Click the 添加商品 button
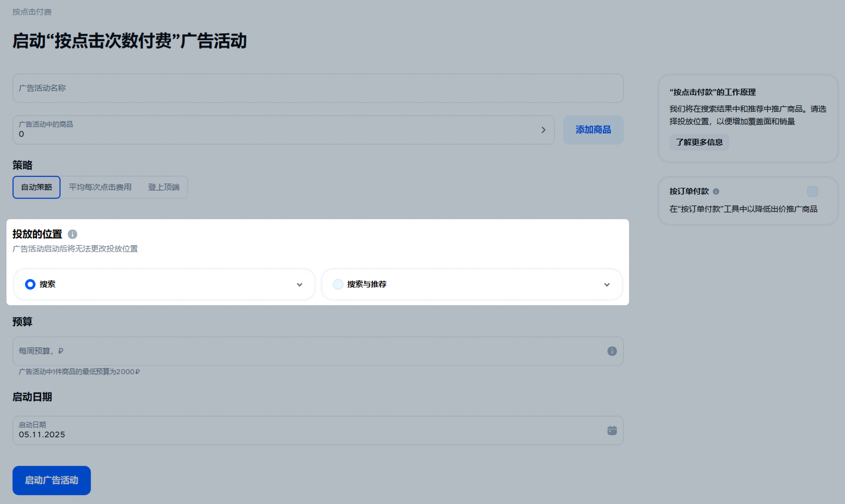The image size is (845, 504). click(593, 130)
